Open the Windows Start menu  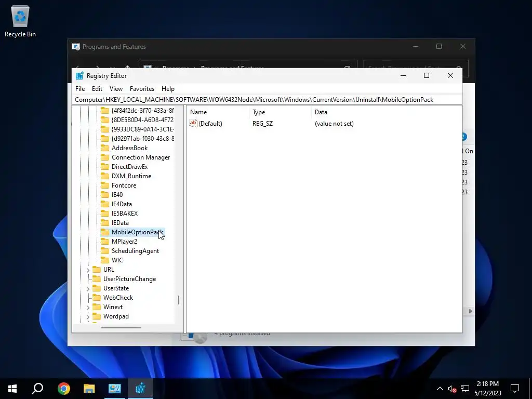(x=12, y=389)
